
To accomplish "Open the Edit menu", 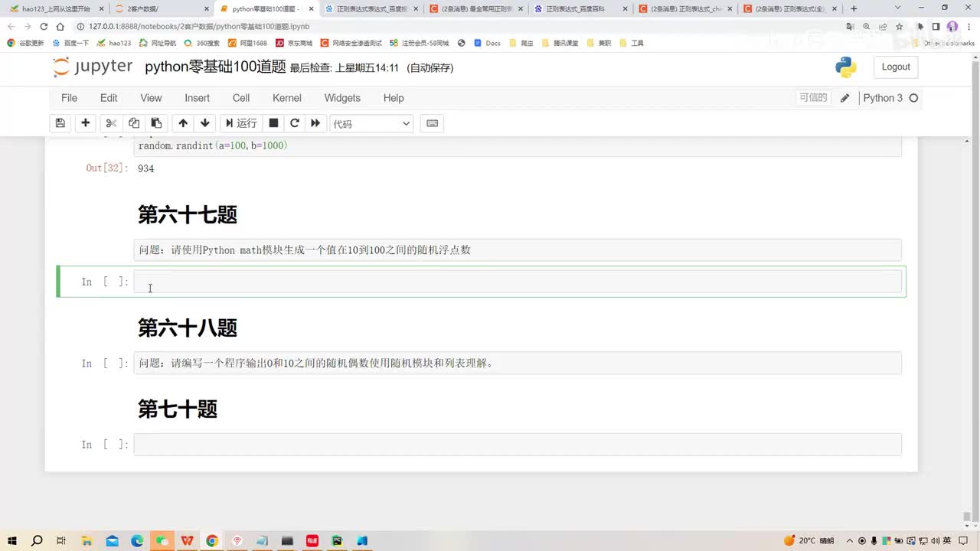I will coord(109,98).
